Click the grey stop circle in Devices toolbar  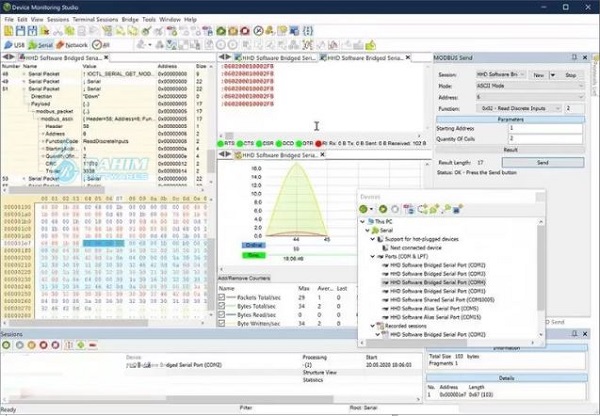[395, 209]
